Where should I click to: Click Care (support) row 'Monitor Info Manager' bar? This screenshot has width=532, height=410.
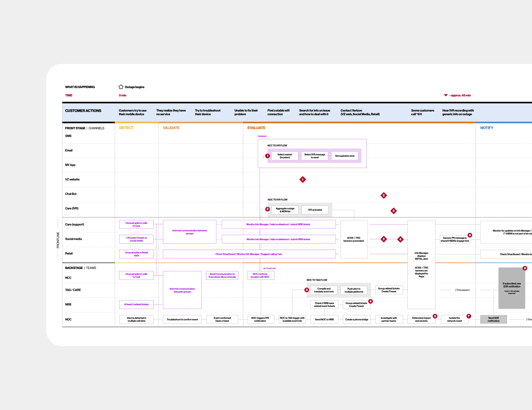(x=279, y=224)
